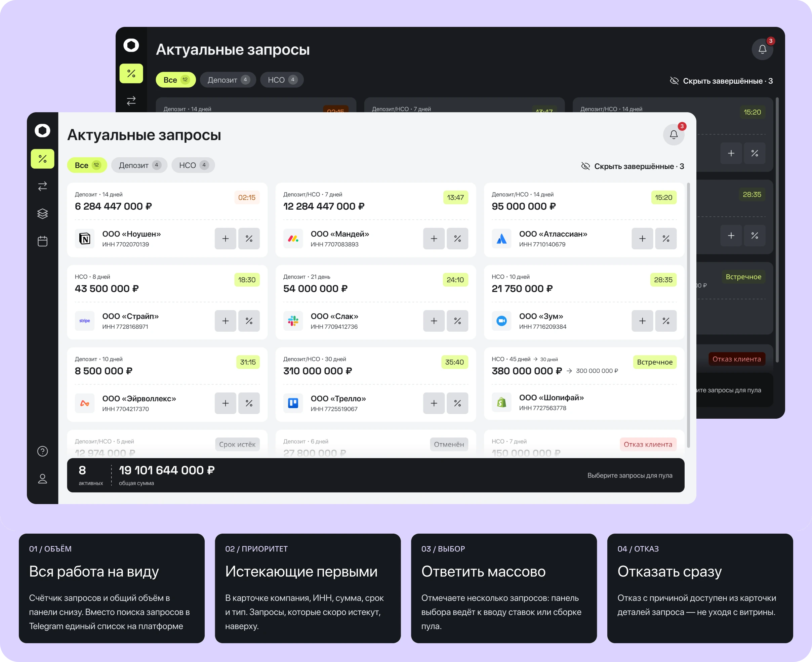The height and width of the screenshot is (662, 812).
Task: Click amount 380 000 000 ₽ on Шопифай card
Action: tap(527, 371)
